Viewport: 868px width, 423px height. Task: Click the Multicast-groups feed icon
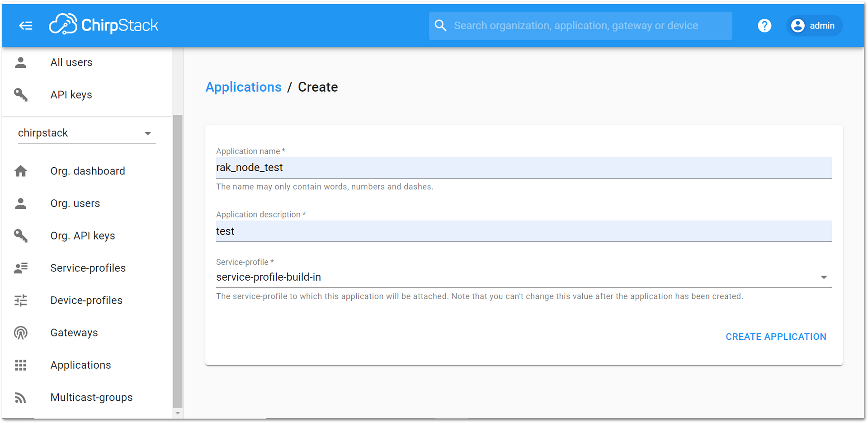(21, 398)
